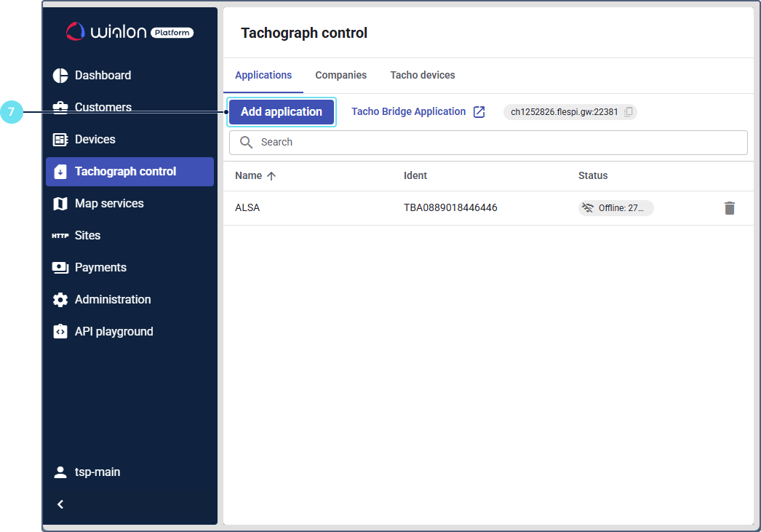Screen dimensions: 761x532
Task: Select the ALSA Offline status chip
Action: [616, 208]
